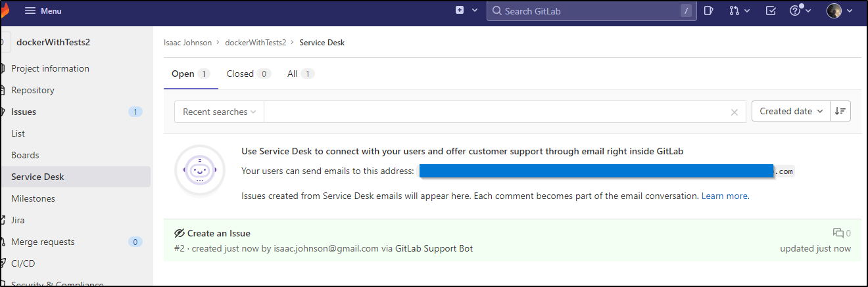Click the updated just now timestamp
The height and width of the screenshot is (287, 868).
point(815,248)
